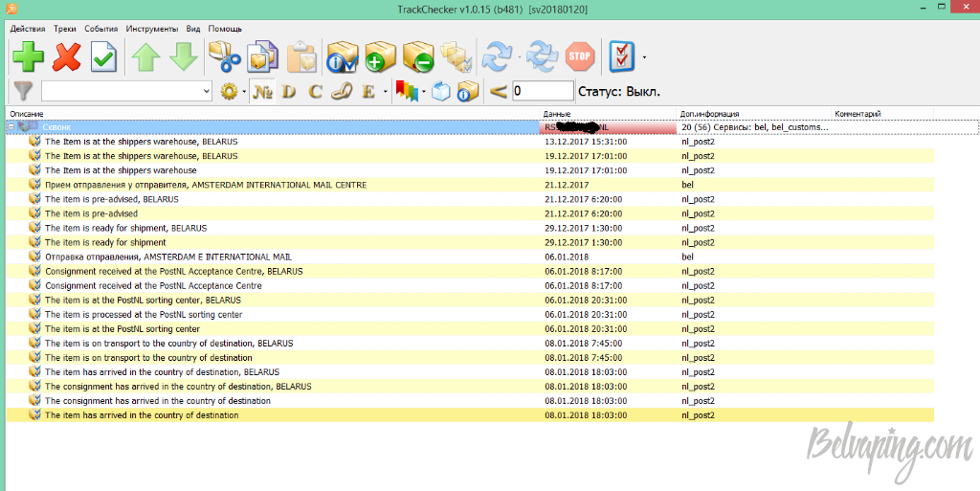
Task: Click the Данные column header
Action: [609, 114]
